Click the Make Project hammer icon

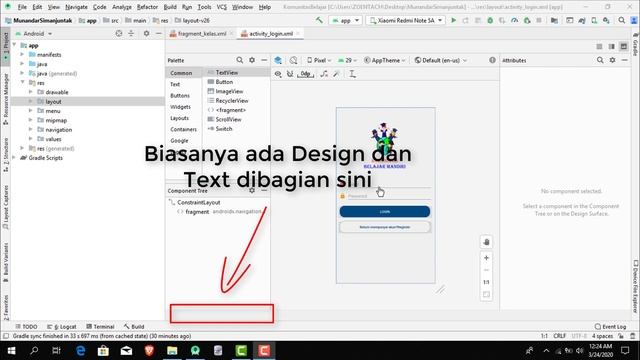[x=319, y=20]
